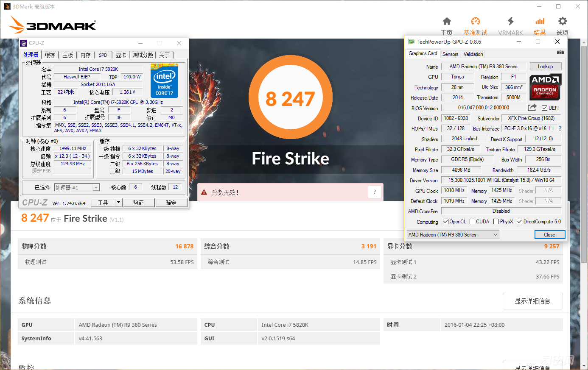The height and width of the screenshot is (370, 588).
Task: Click the timestamp 2016-01-04 22:25 +08:00
Action: point(474,325)
